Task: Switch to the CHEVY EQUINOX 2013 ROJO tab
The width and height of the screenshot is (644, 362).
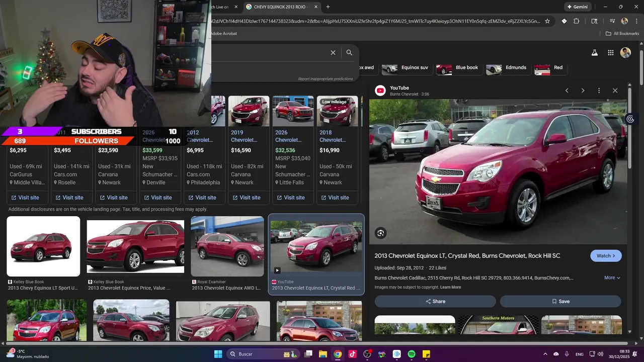Action: pos(281,7)
